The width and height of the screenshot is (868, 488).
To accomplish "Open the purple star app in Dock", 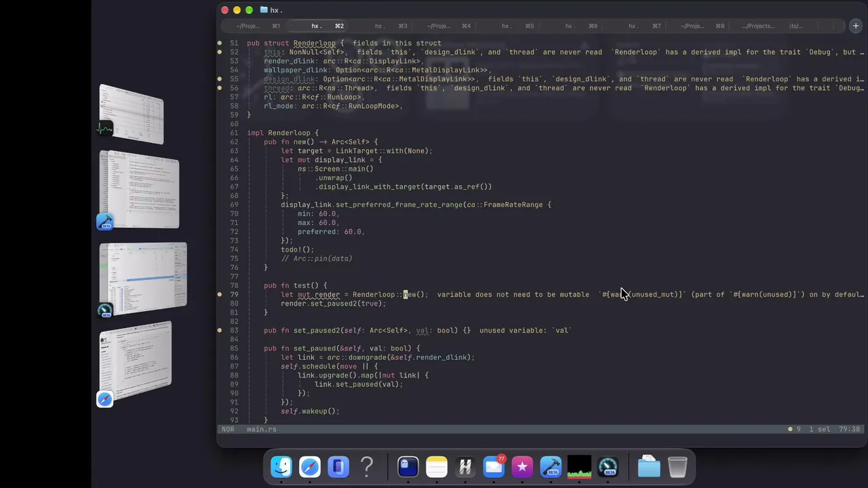I will point(522,467).
